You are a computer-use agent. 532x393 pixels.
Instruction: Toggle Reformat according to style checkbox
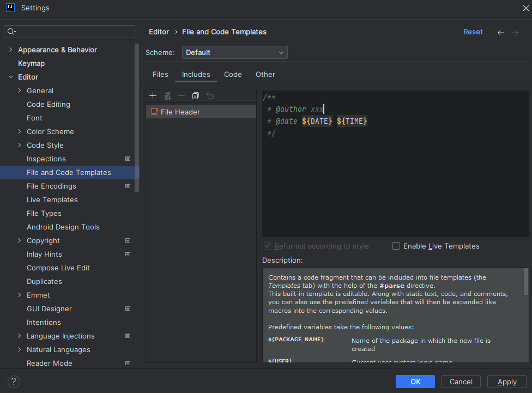[268, 246]
